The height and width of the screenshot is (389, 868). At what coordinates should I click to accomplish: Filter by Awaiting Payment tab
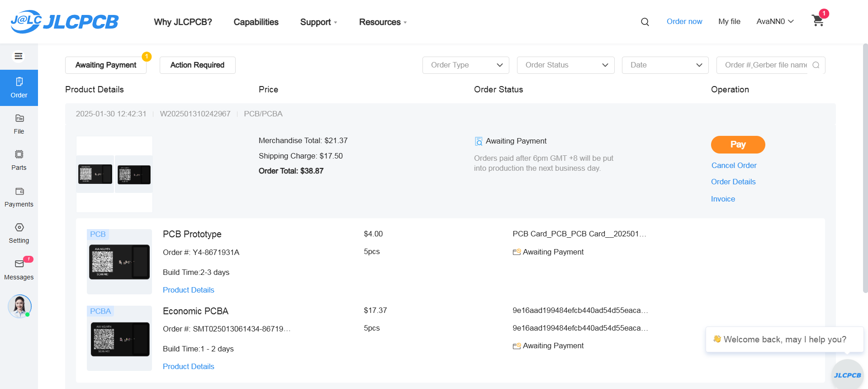tap(106, 65)
